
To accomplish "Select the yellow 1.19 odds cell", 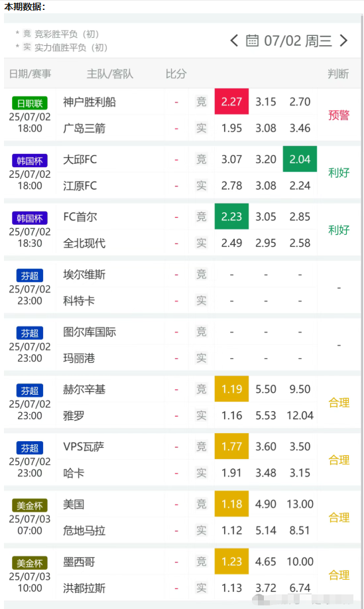I will point(231,389).
